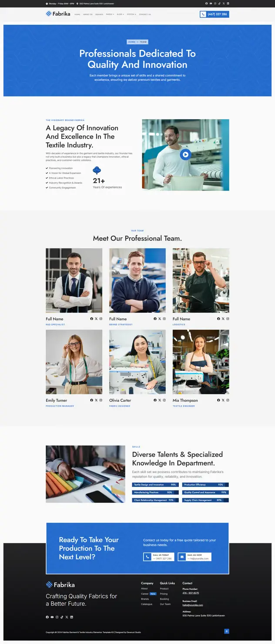The image size is (275, 644).
Task: Go to About Us menu item
Action: coord(88,14)
